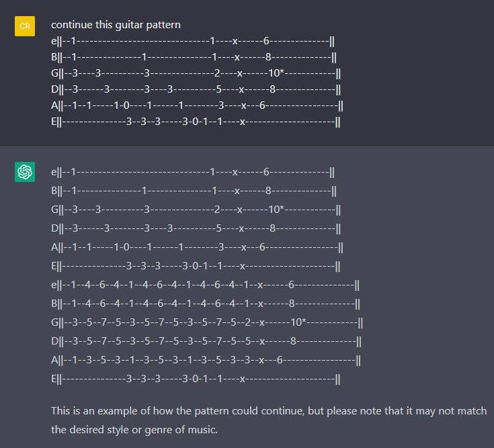
Task: Click the e line starting with 1--4--6--4
Action: (206, 284)
